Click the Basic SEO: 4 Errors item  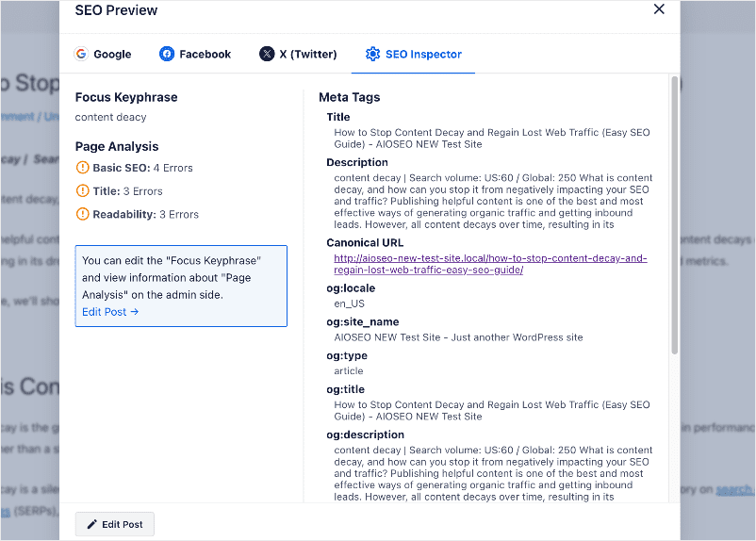[x=135, y=168]
